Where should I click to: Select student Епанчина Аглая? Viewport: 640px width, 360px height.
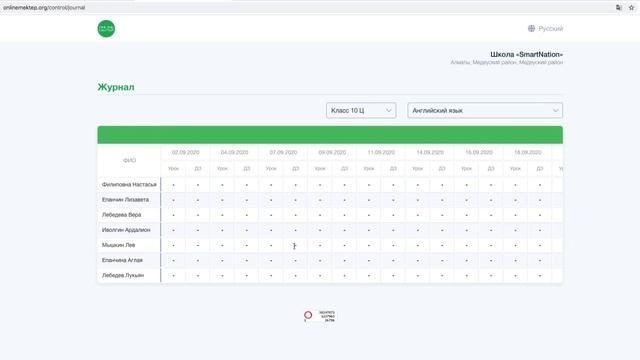click(x=122, y=260)
